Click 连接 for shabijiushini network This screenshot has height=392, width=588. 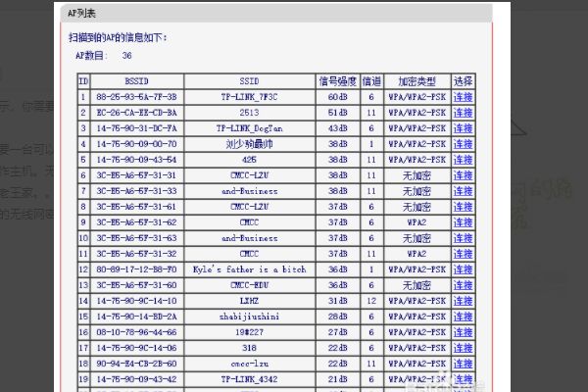click(x=464, y=316)
